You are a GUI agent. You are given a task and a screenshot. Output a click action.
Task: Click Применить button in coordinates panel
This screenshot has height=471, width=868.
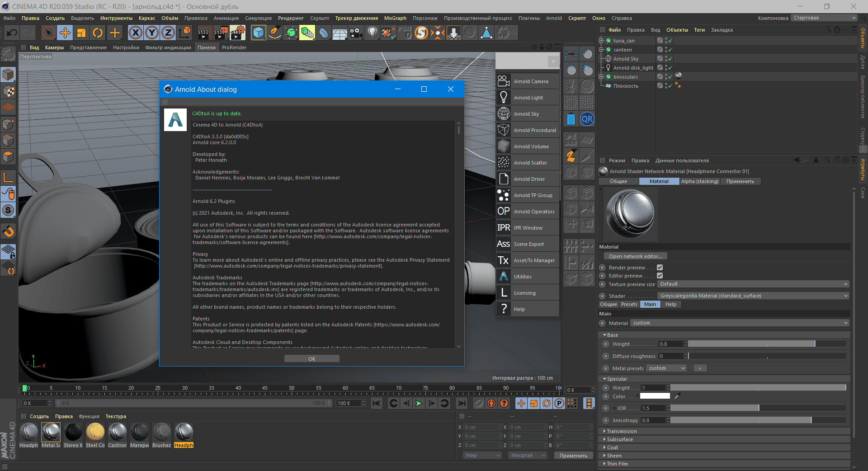pyautogui.click(x=573, y=456)
